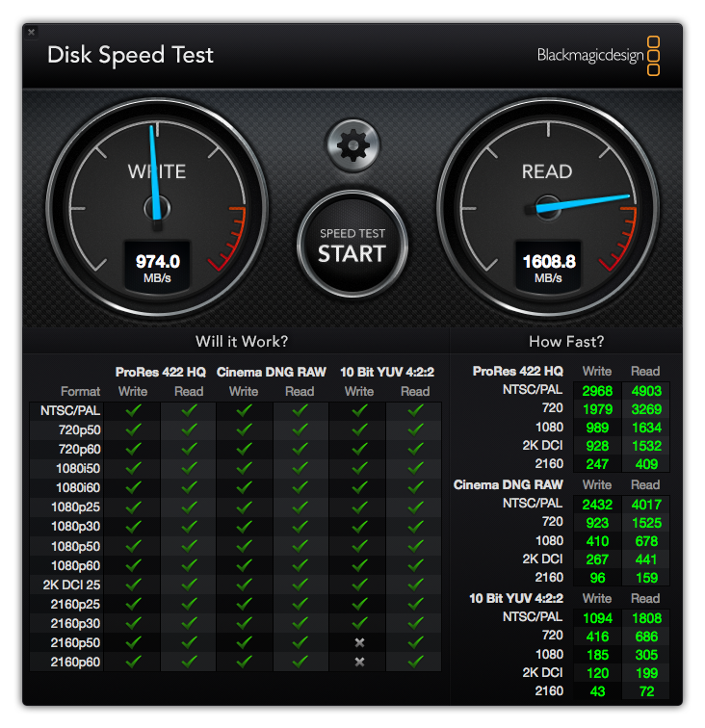Click 2160p50 Cinema DNG RAW write checkmark
The image size is (705, 728).
tap(245, 642)
